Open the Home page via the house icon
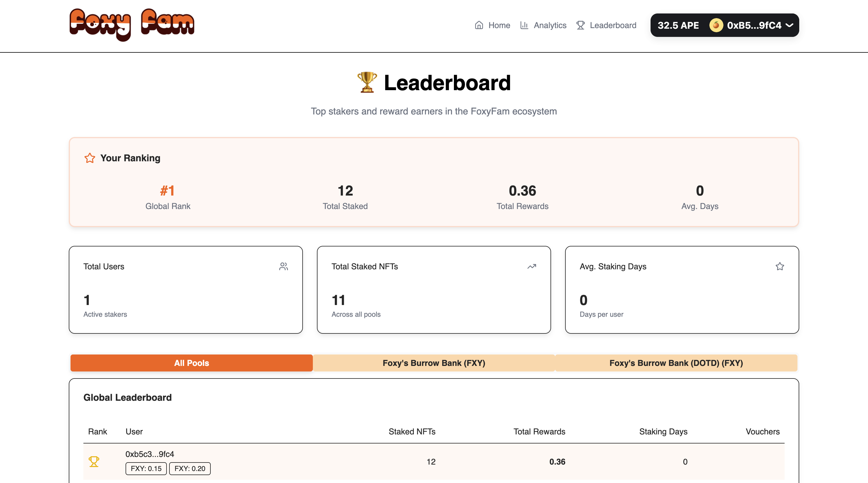The height and width of the screenshot is (483, 868). click(479, 25)
